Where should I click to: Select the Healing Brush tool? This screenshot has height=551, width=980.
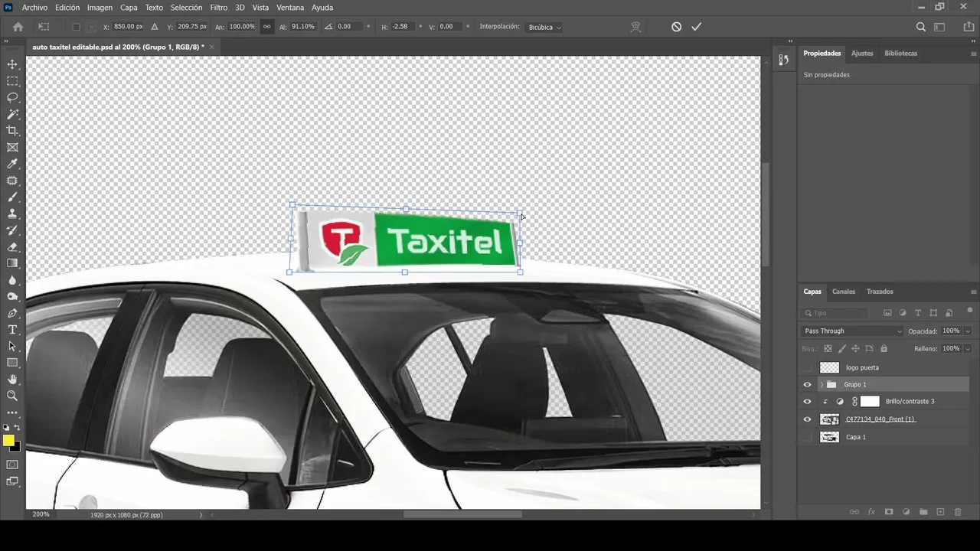[x=12, y=181]
